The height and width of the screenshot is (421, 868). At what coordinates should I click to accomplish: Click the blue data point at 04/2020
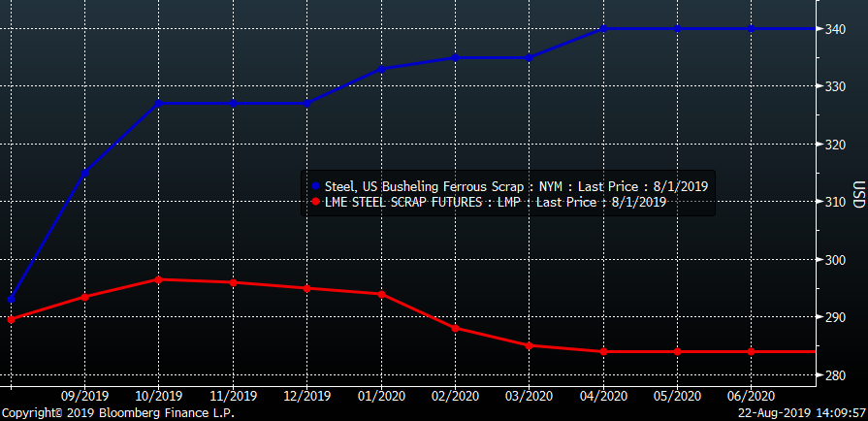pyautogui.click(x=603, y=29)
